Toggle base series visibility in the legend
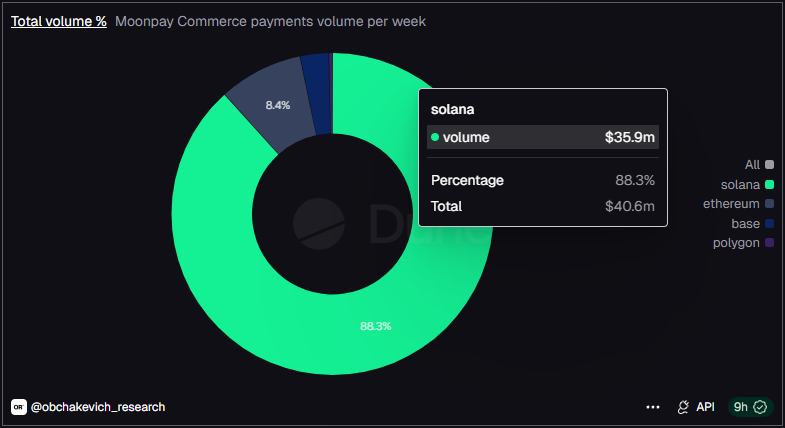 coord(745,223)
